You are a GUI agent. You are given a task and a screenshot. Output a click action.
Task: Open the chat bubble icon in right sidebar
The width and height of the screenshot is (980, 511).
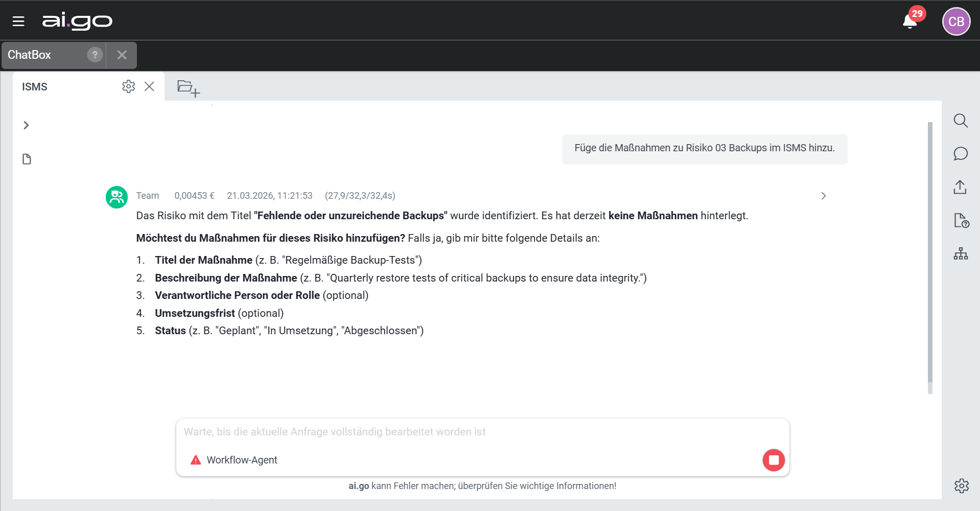961,154
